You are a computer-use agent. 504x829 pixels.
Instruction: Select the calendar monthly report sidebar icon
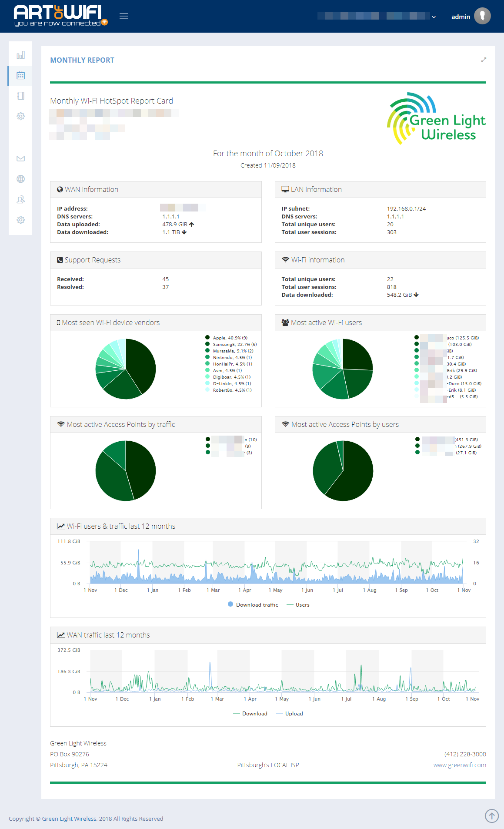(x=20, y=75)
